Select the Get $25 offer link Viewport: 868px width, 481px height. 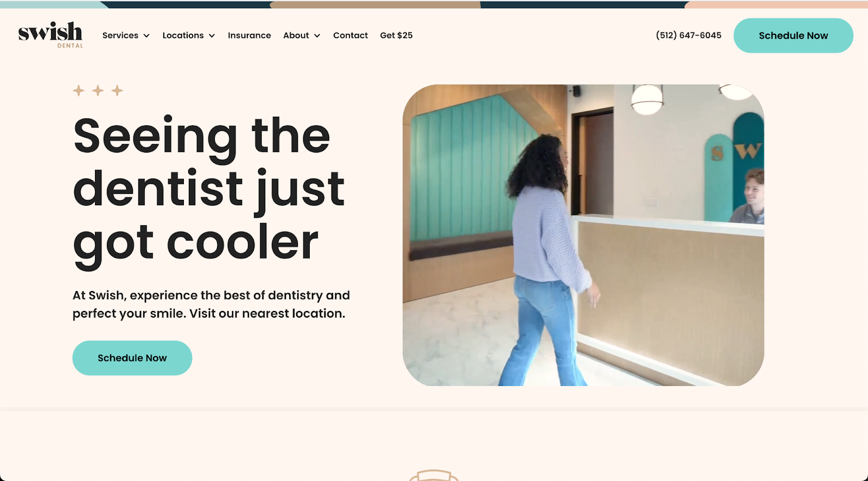coord(397,35)
